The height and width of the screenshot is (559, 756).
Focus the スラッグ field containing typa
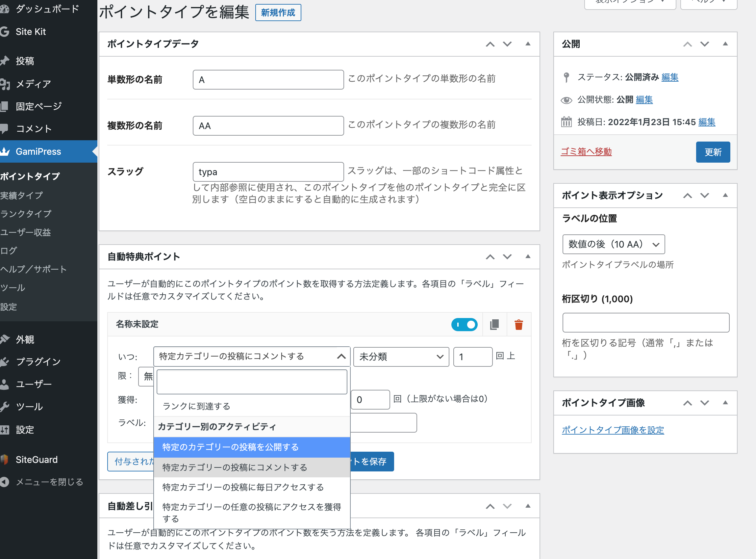click(268, 172)
